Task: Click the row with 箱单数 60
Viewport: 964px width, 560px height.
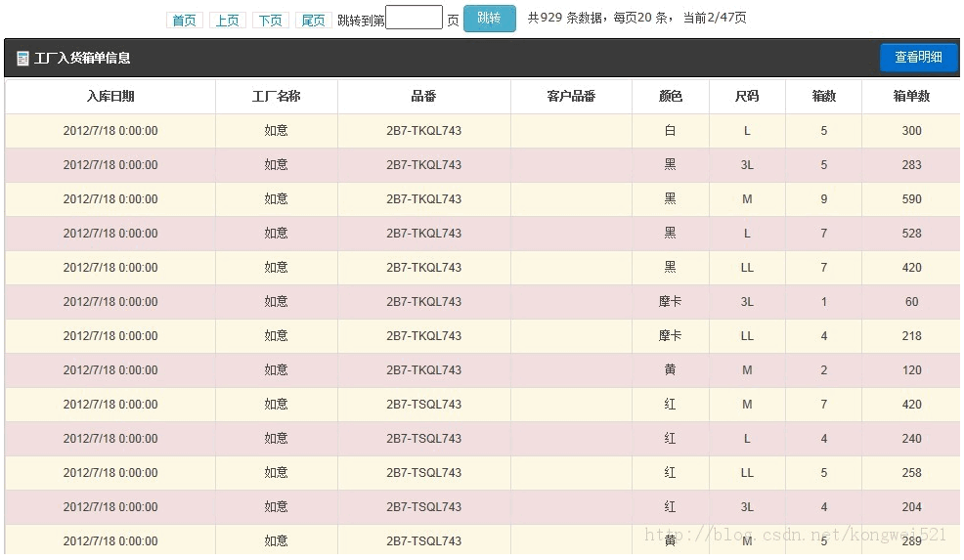Action: coord(482,302)
